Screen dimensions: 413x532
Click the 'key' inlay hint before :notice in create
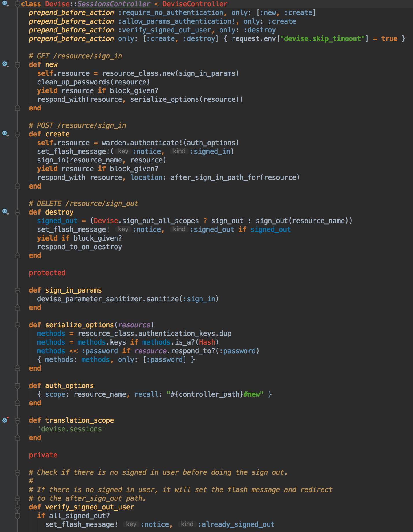(123, 151)
